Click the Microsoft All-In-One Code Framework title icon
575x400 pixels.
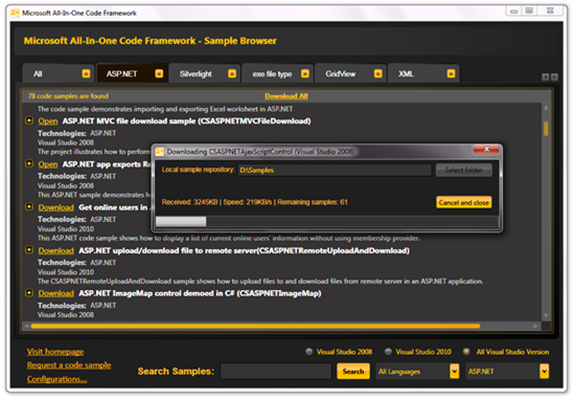15,13
